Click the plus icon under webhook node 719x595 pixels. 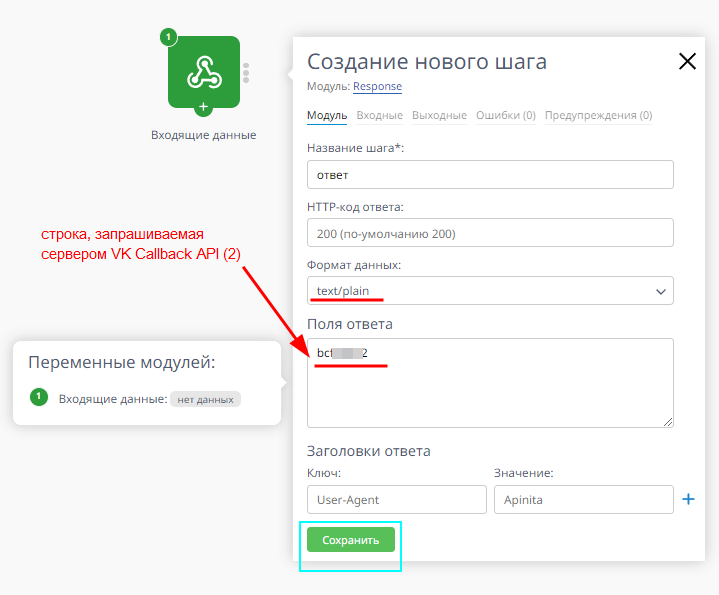point(203,107)
